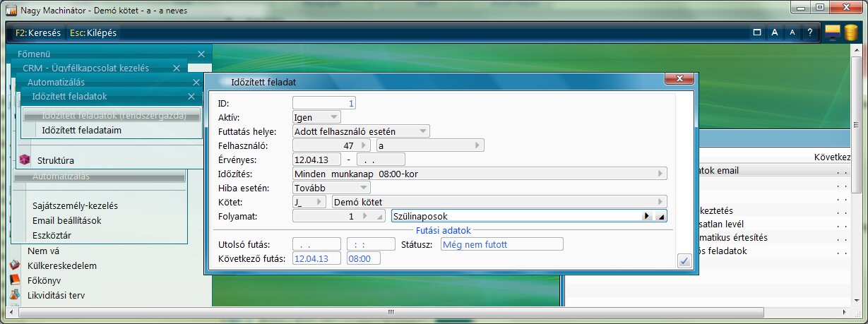Click the Utolsó futás date field
This screenshot has height=324, width=868.
click(x=317, y=244)
